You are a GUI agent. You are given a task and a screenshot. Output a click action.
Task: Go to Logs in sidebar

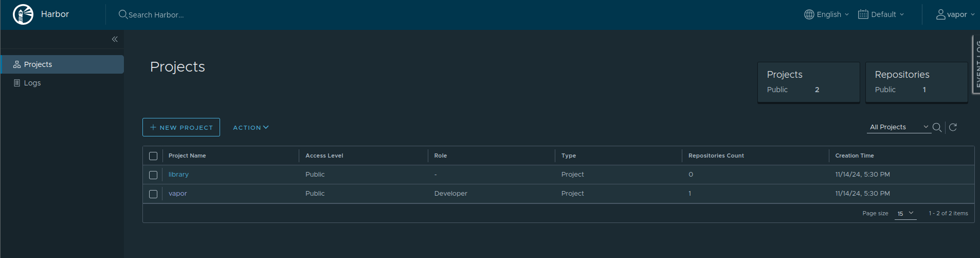pos(62,83)
